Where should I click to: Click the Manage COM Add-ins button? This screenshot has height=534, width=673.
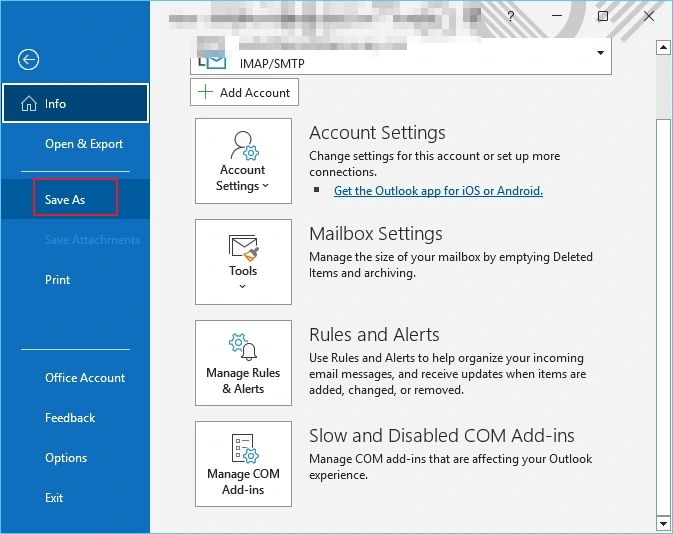243,464
